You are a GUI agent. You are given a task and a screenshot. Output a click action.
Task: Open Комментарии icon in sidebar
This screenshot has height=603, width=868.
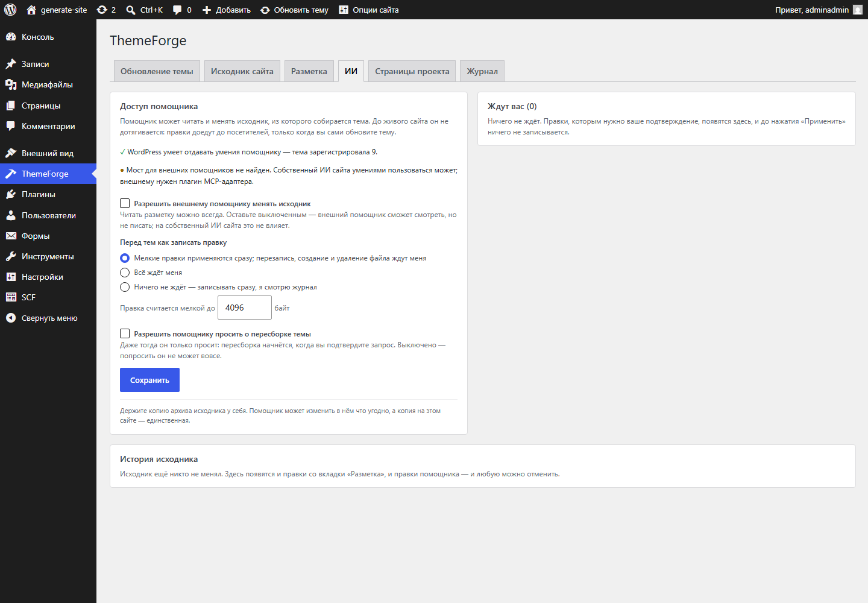(x=11, y=126)
